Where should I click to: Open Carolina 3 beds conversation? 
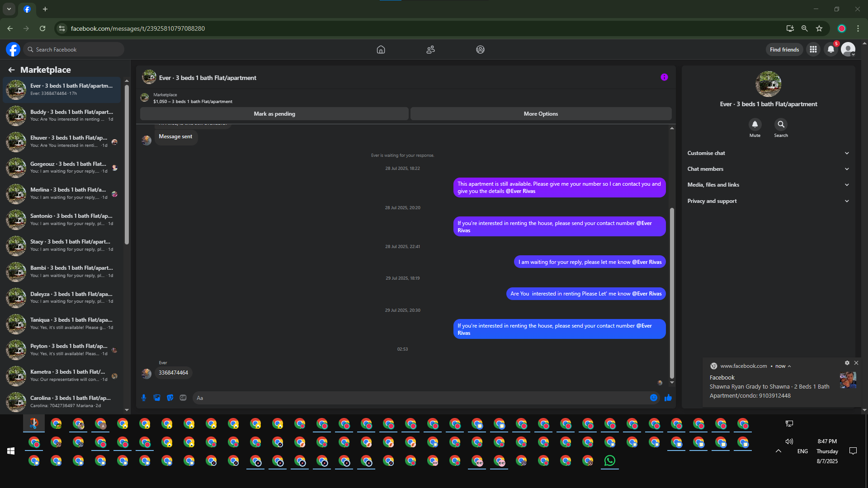(x=62, y=402)
